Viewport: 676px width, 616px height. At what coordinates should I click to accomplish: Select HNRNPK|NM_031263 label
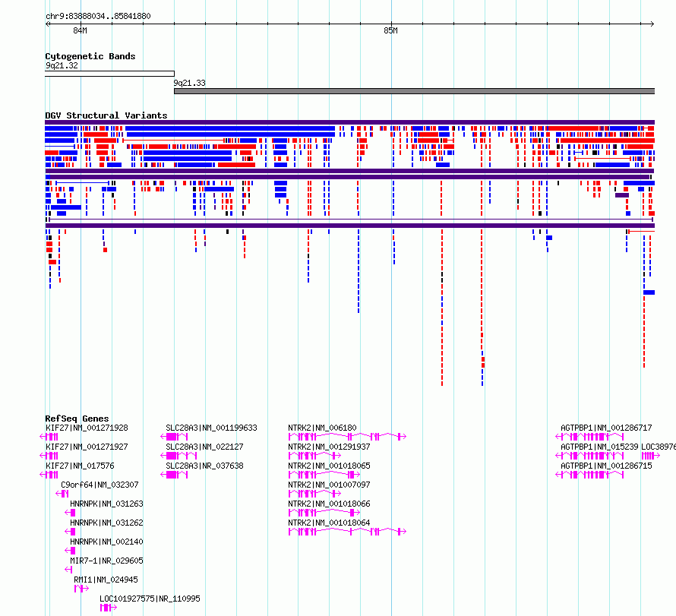(x=106, y=504)
